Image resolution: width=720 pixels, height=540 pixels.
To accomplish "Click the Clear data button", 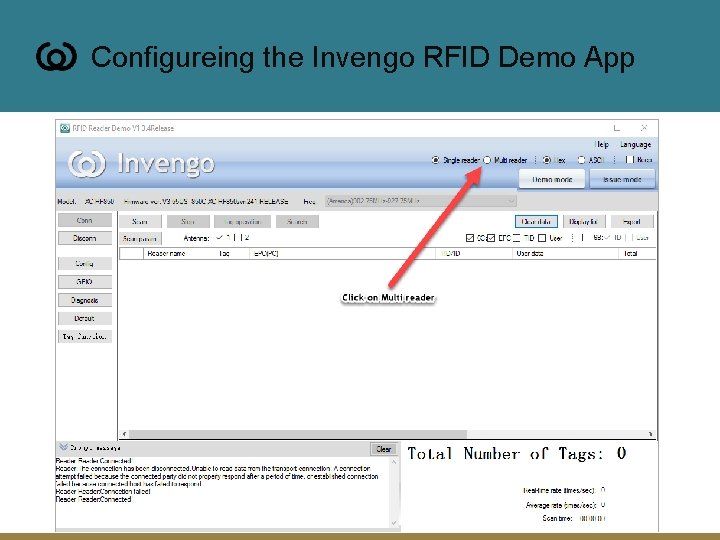I will 536,222.
